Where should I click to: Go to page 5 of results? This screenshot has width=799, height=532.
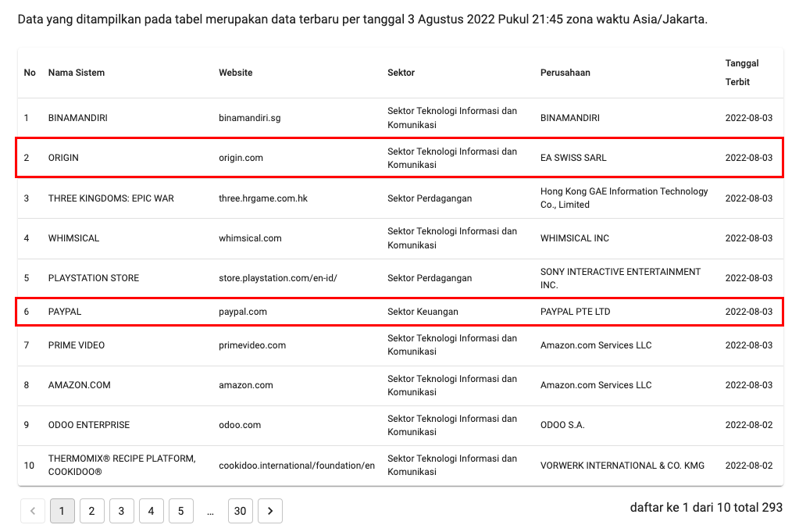pyautogui.click(x=180, y=511)
